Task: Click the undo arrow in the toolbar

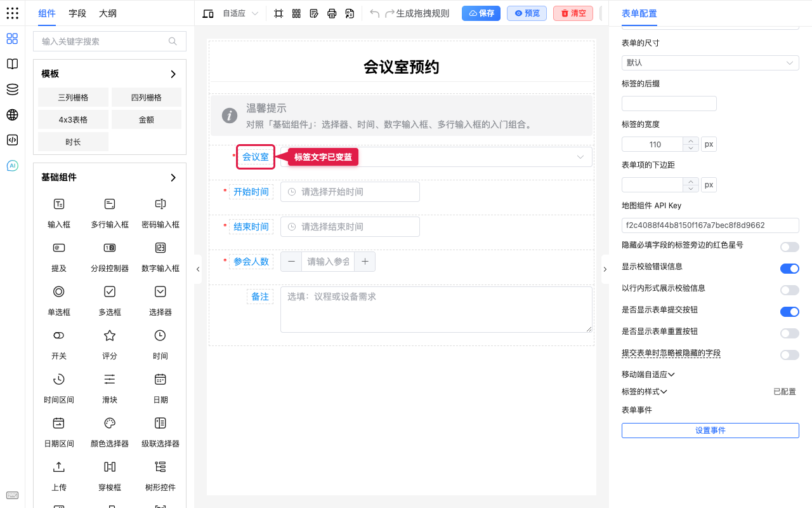Action: point(375,13)
